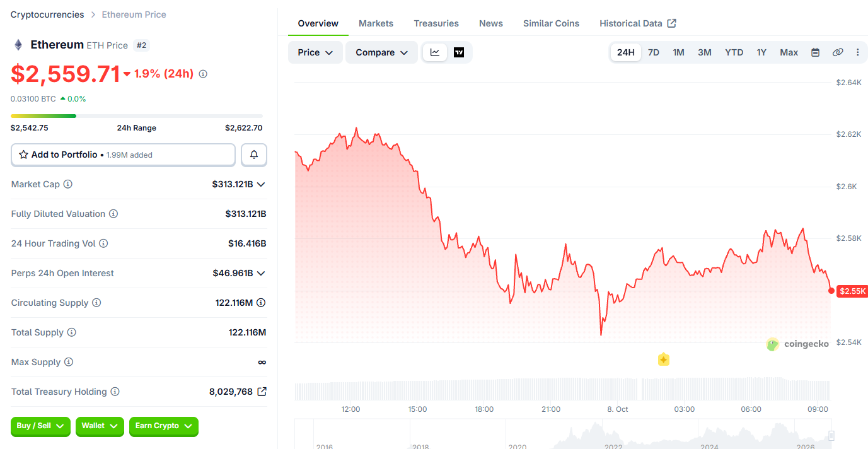Viewport: 868px width, 449px height.
Task: Open the Fully Diluted Valuation info icon
Action: pyautogui.click(x=113, y=214)
